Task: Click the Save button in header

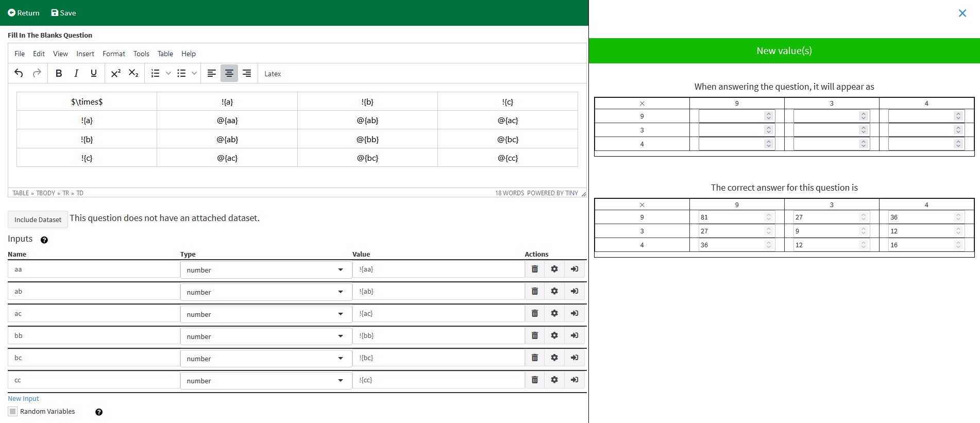Action: pyautogui.click(x=63, y=13)
